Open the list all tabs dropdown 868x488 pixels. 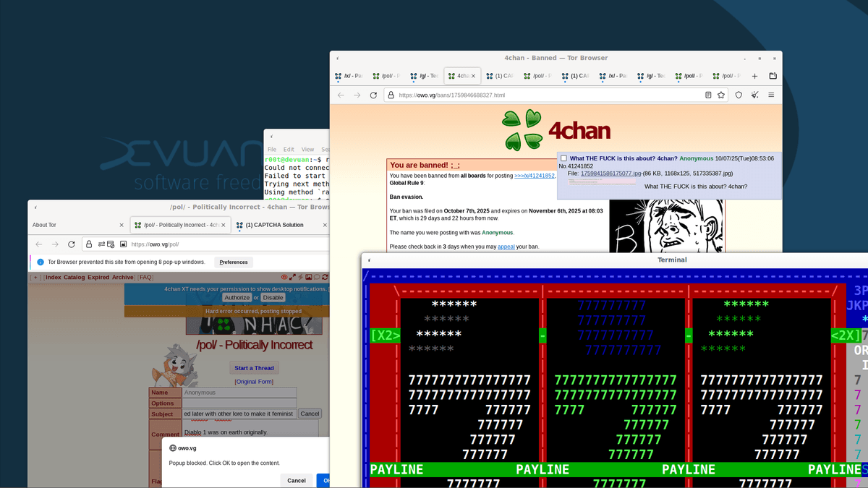(x=773, y=76)
